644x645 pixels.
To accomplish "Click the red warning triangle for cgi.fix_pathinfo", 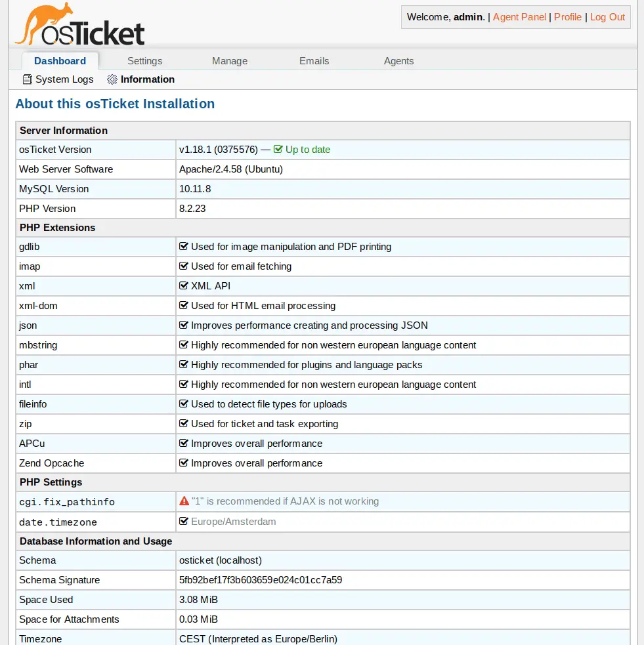I will (184, 501).
